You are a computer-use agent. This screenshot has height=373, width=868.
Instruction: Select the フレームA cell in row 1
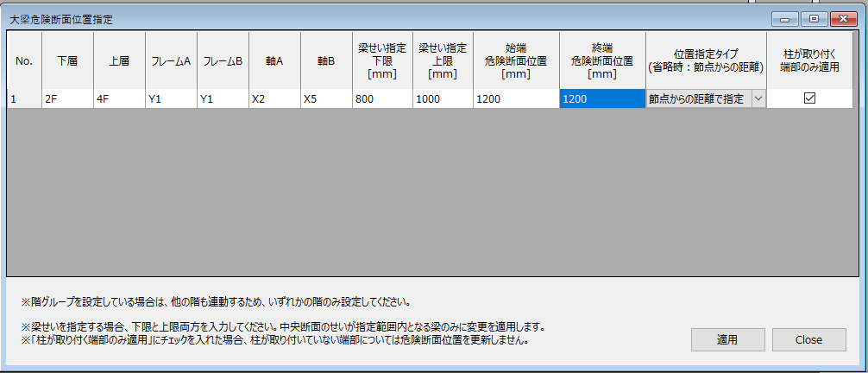pyautogui.click(x=171, y=99)
